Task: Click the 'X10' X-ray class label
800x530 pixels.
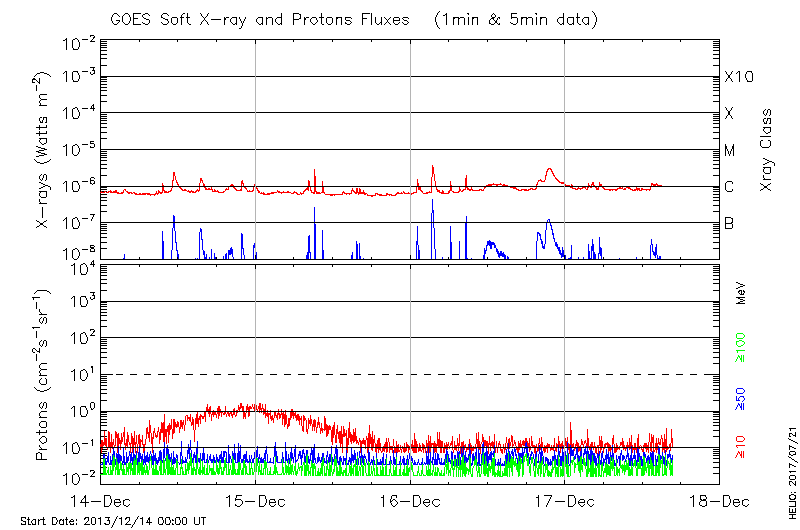Action: pos(738,77)
